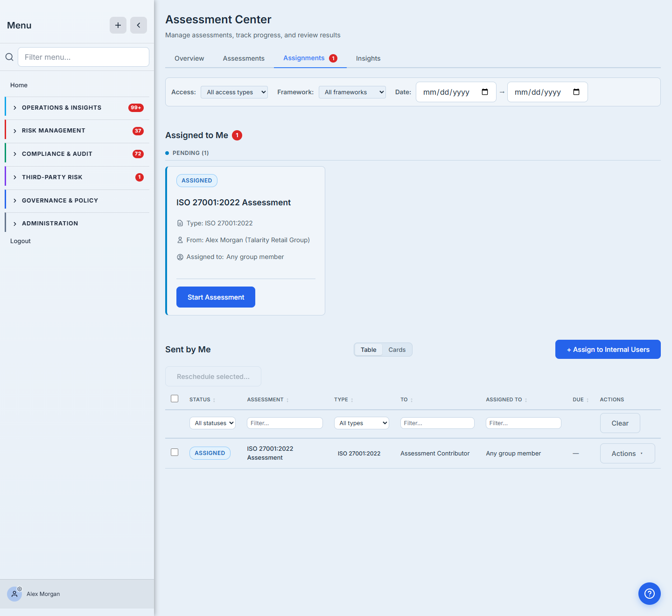The image size is (672, 616).
Task: Switch to the Overview tab
Action: [x=189, y=58]
